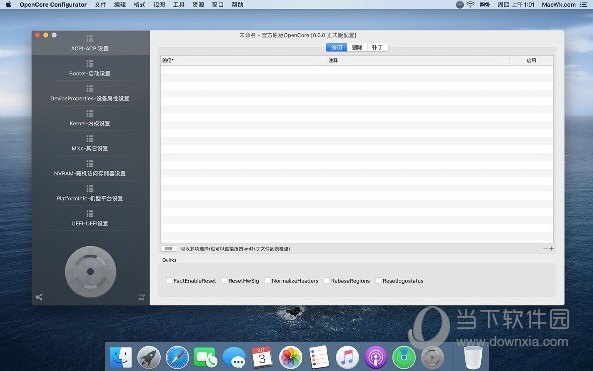Open Safari from the Dock
This screenshot has height=371, width=593.
tap(177, 357)
